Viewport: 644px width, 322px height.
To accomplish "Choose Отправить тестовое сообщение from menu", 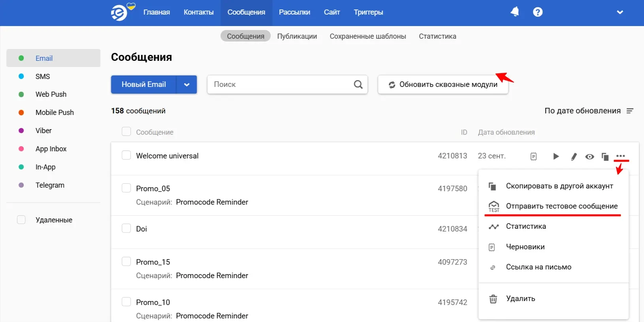I will point(561,206).
